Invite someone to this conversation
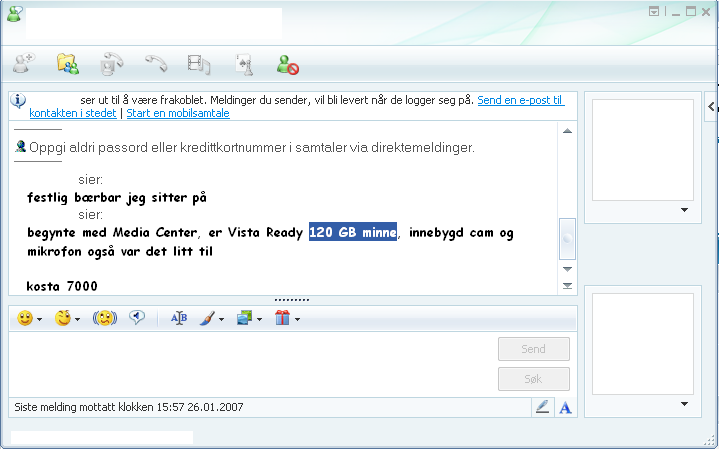Screen dimensions: 719x449 [24, 63]
